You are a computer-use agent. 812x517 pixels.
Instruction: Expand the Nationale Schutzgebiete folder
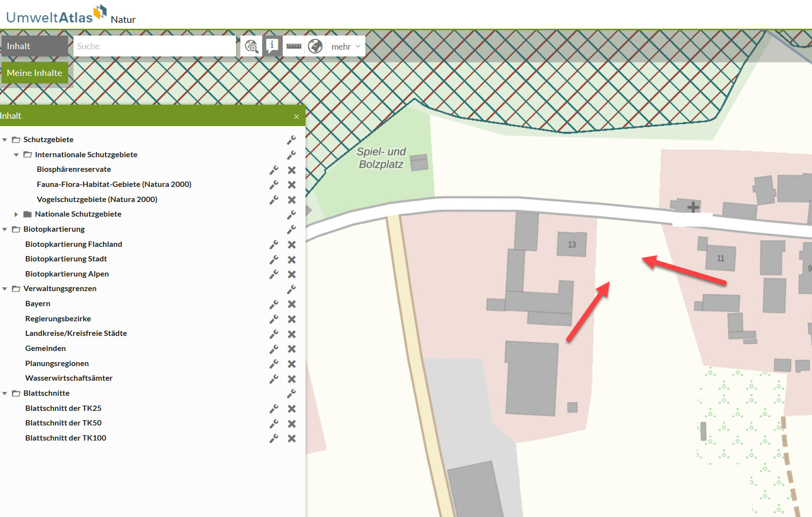(x=16, y=214)
